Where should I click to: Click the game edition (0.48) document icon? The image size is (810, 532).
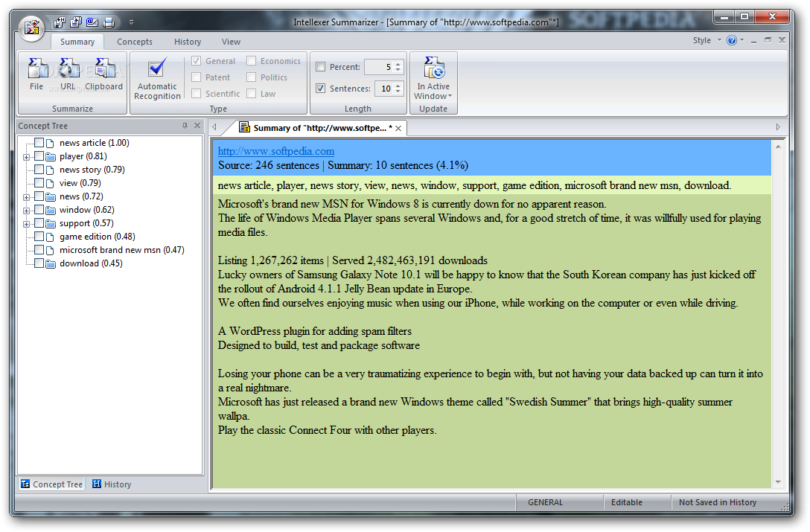click(50, 237)
